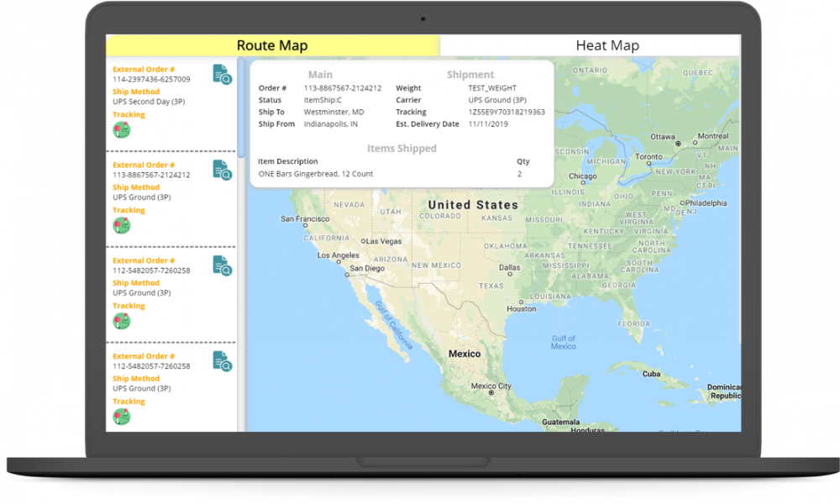The width and height of the screenshot is (840, 504).
Task: Click tracking icon of last listed order card
Action: tap(122, 417)
